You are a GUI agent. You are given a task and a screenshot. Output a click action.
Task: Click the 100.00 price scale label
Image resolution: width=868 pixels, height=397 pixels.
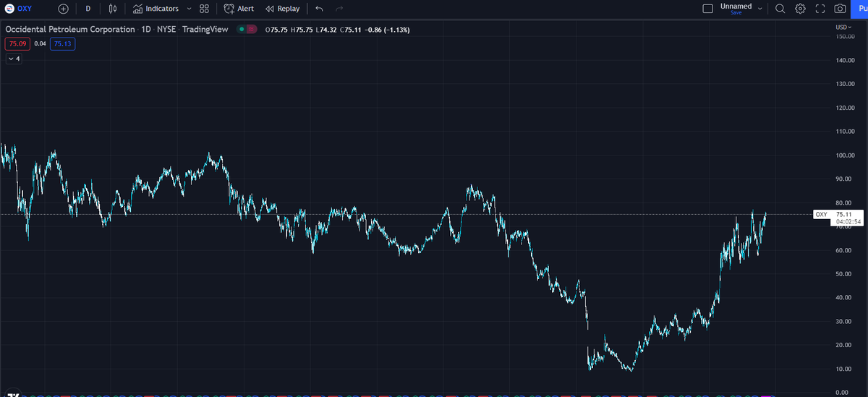point(844,155)
